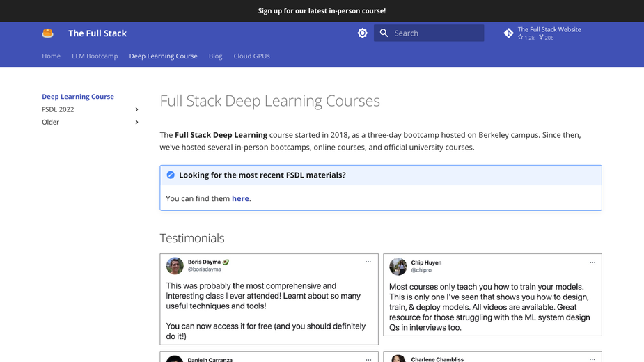The height and width of the screenshot is (362, 644).
Task: Click The Full Stack site title
Action: [97, 33]
